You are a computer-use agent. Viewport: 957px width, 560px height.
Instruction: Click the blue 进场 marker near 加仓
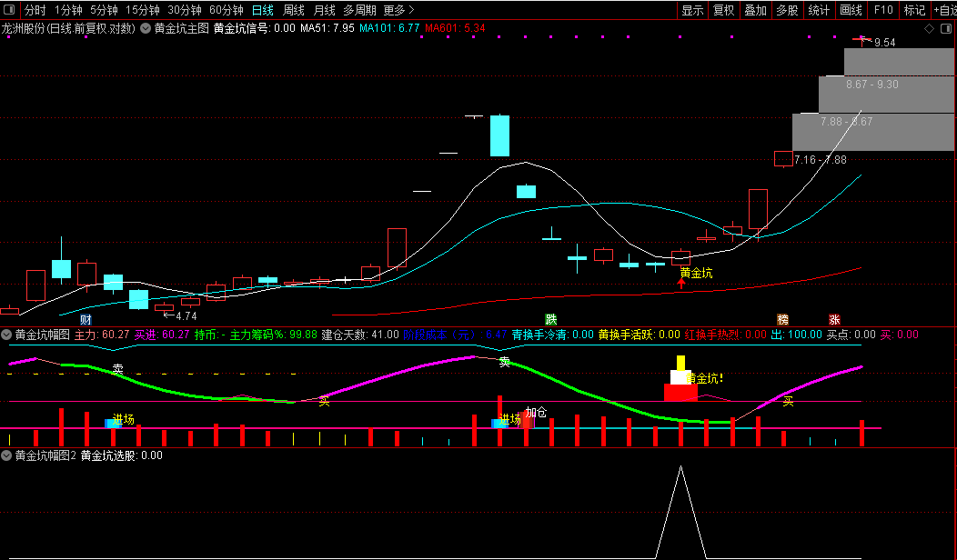pyautogui.click(x=500, y=423)
